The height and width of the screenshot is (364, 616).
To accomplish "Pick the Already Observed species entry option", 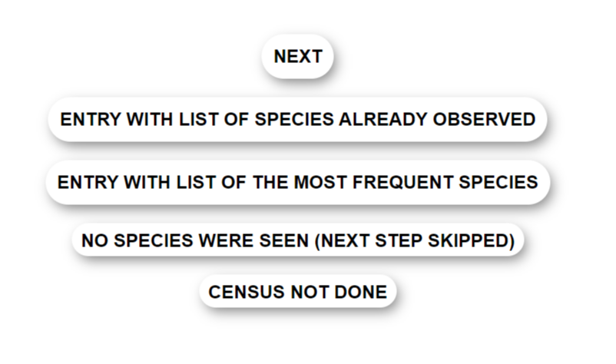I will click(x=297, y=120).
